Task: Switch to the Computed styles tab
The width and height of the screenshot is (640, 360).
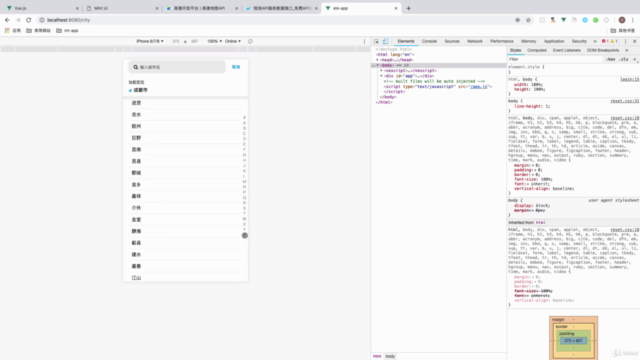Action: (x=537, y=50)
